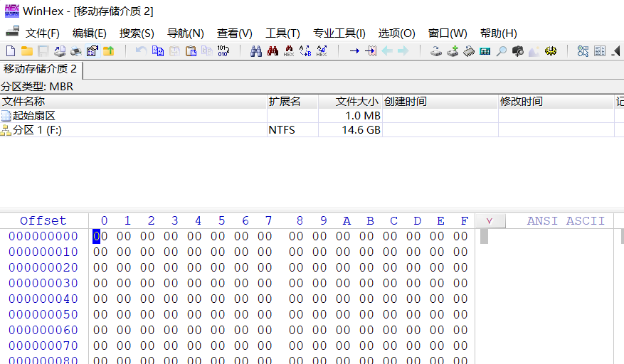Screen dimensions: 624x364
Task: Open the Calculator icon in toolbar
Action: (x=485, y=51)
